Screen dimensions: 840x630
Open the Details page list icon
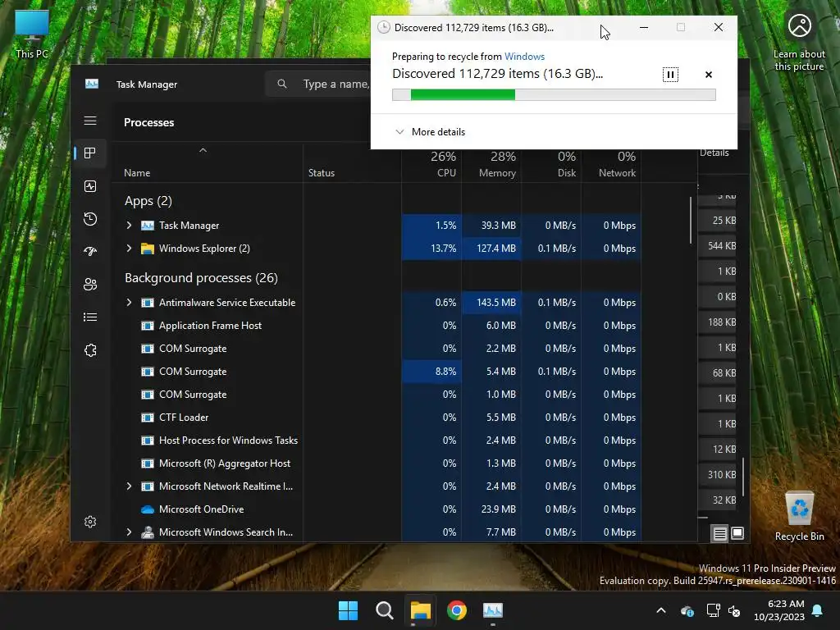click(90, 317)
